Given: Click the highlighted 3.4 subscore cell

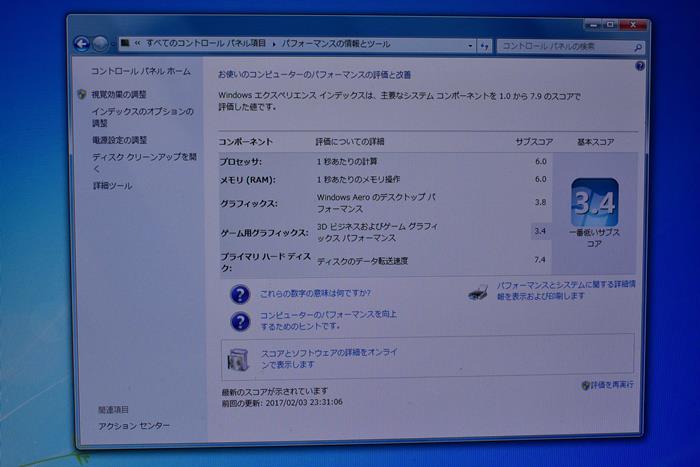Looking at the screenshot, I should coord(540,231).
